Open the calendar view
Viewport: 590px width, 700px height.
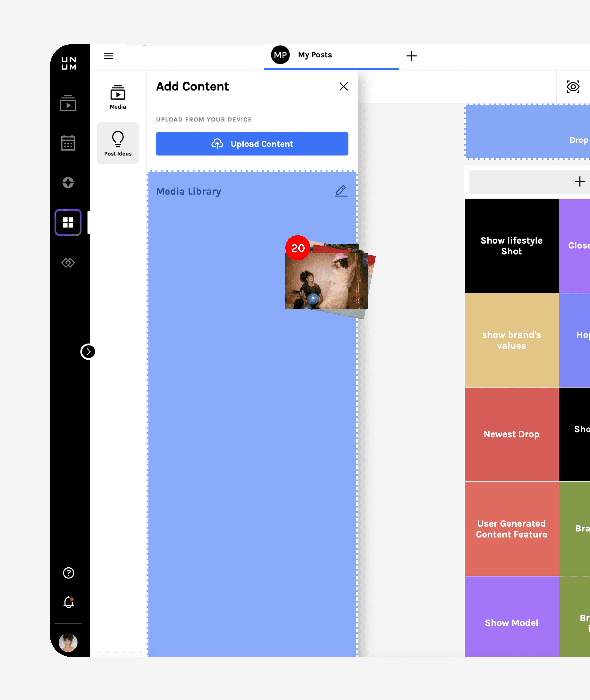(68, 143)
